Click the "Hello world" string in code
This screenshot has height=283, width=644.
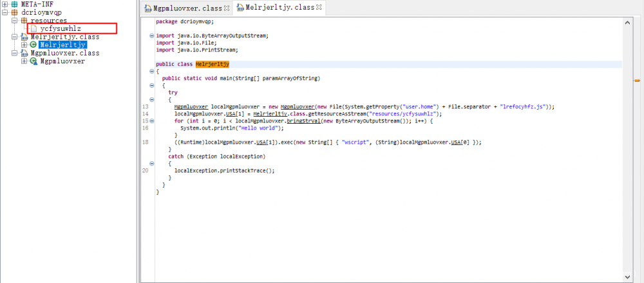click(x=257, y=128)
